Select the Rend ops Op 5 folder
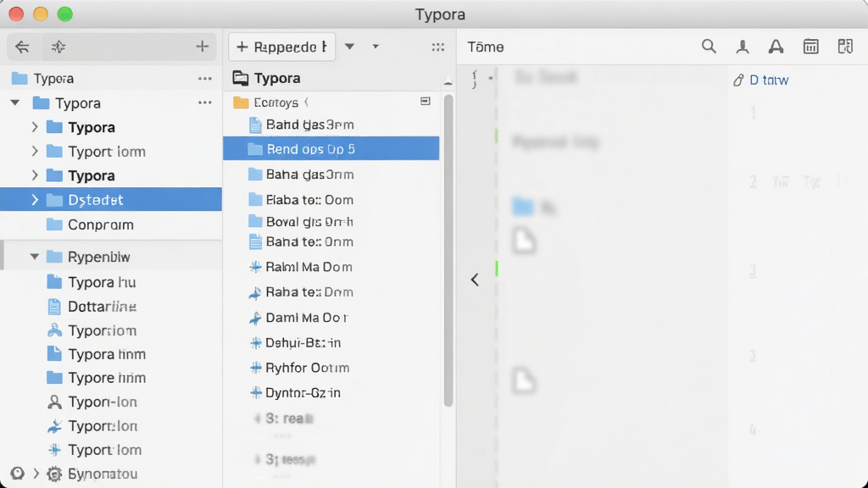The width and height of the screenshot is (868, 488). tap(331, 149)
